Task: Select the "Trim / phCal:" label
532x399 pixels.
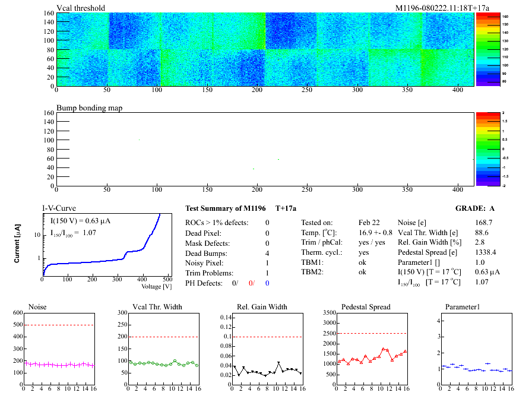Action: (x=322, y=242)
